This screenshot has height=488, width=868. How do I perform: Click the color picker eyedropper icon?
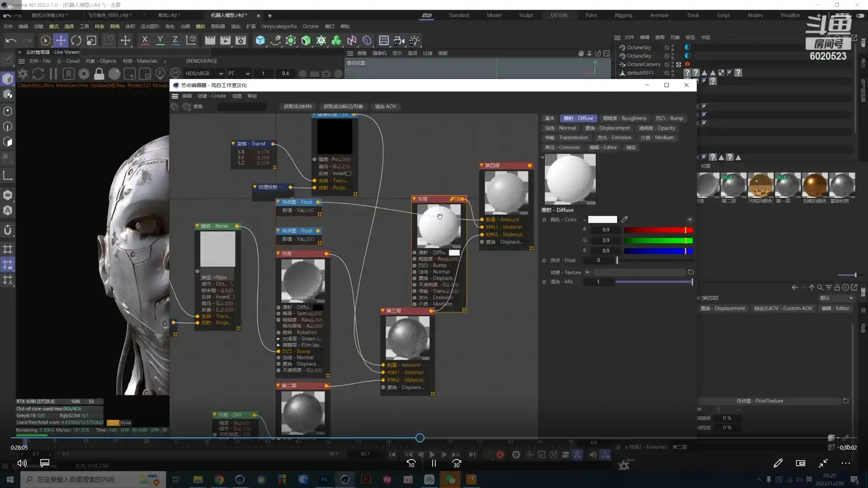coord(624,220)
